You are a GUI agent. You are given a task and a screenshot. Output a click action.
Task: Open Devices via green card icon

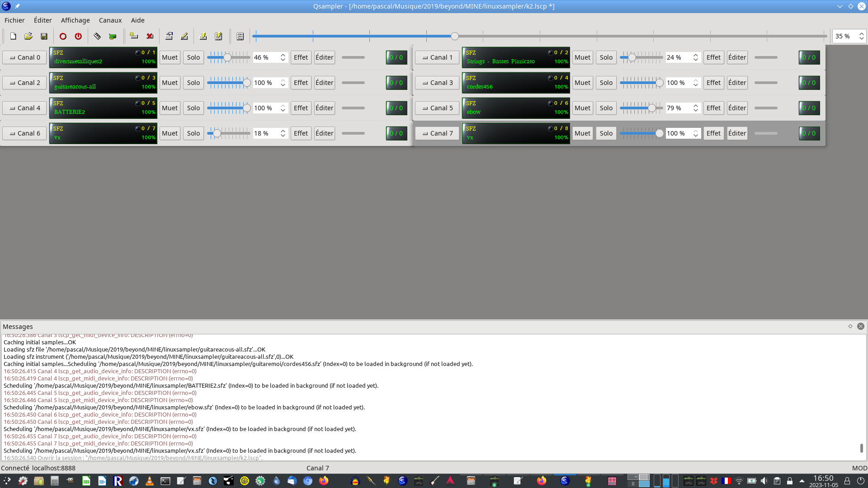[x=113, y=36]
